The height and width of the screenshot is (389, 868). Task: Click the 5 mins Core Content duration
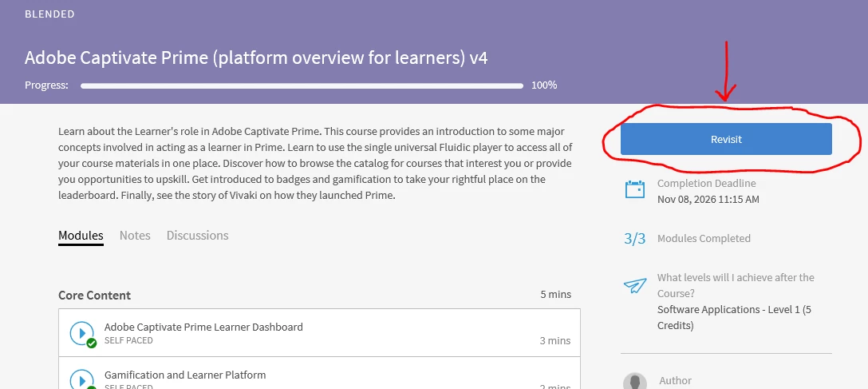pyautogui.click(x=556, y=294)
